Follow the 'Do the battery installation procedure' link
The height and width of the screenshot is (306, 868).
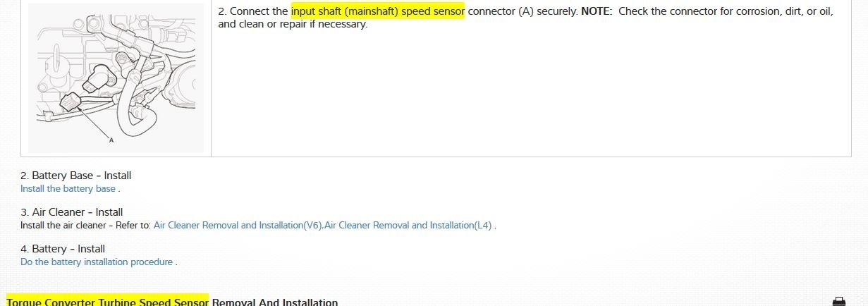click(x=97, y=262)
